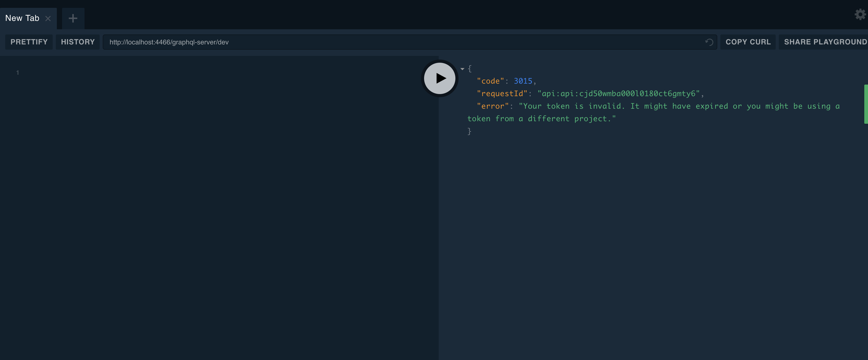
Task: Click COPY CURL button
Action: (748, 42)
